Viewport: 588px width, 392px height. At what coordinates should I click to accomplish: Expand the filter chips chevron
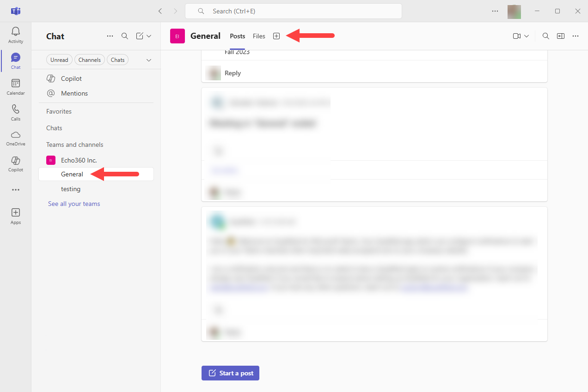click(x=149, y=60)
